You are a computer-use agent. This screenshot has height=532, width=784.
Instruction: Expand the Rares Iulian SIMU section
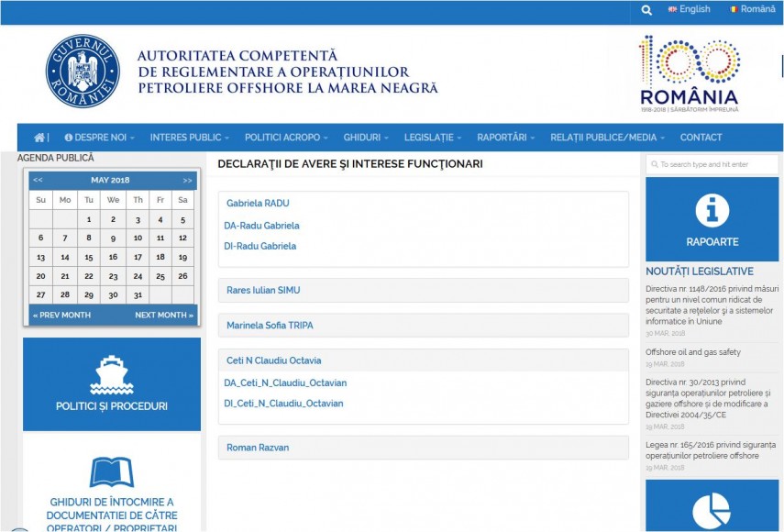[x=263, y=291]
